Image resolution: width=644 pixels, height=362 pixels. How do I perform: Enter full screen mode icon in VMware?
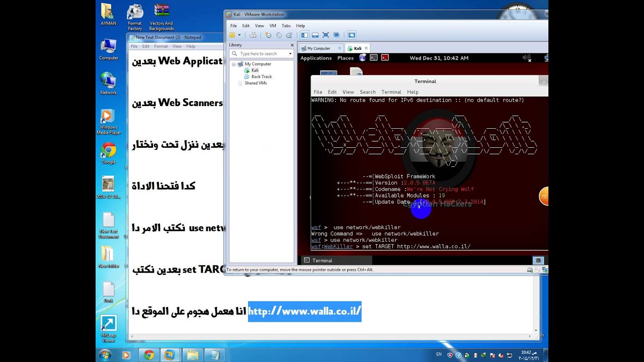click(326, 35)
